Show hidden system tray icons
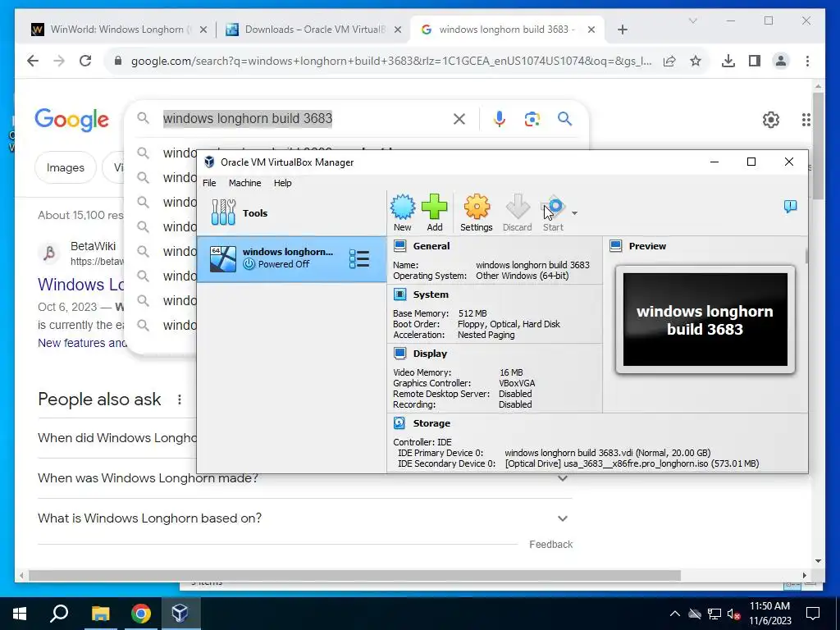The width and height of the screenshot is (840, 630). [675, 614]
